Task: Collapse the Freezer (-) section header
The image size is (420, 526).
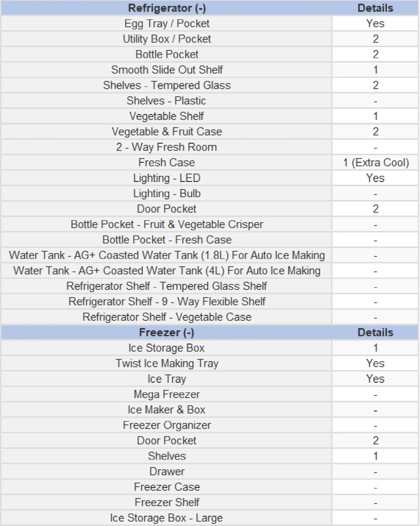Action: click(167, 333)
